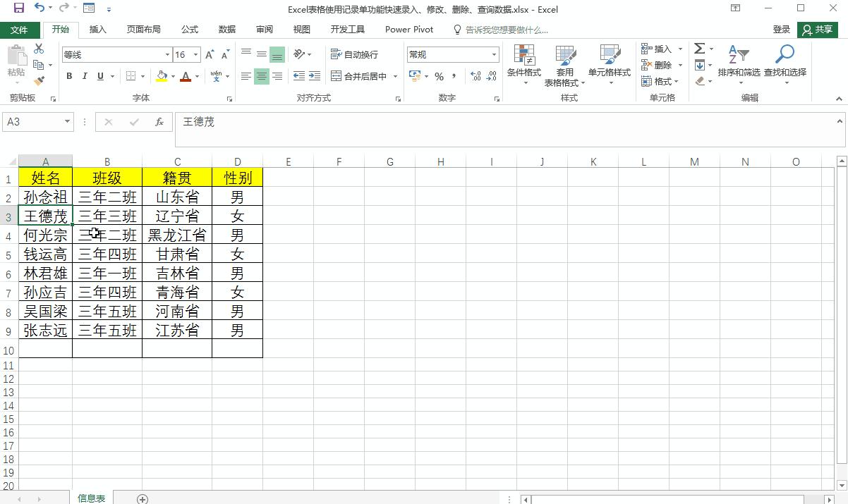Image resolution: width=848 pixels, height=504 pixels.
Task: Expand the 常规 number format dropdown
Action: tap(494, 54)
